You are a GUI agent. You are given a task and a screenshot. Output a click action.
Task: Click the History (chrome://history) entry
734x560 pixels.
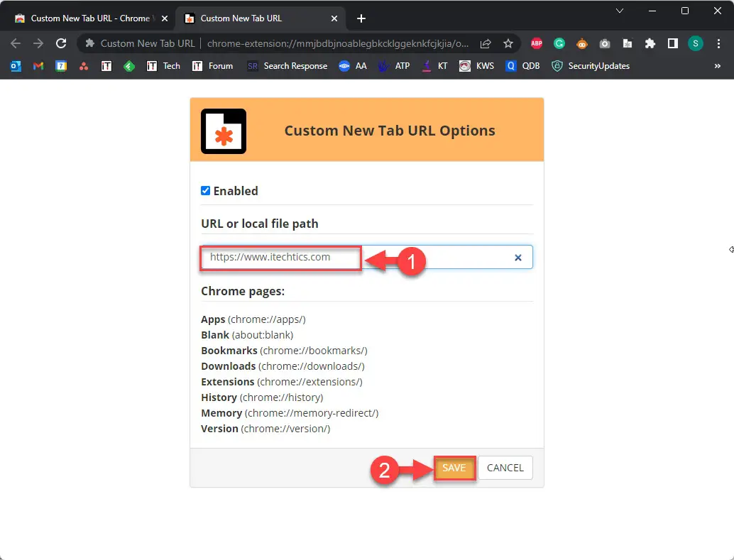(x=262, y=397)
